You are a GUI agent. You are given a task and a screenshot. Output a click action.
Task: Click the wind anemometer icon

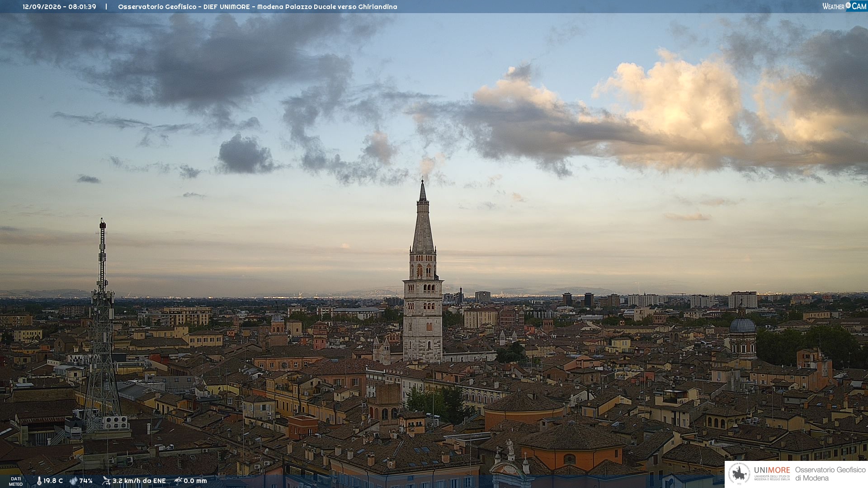[106, 481]
